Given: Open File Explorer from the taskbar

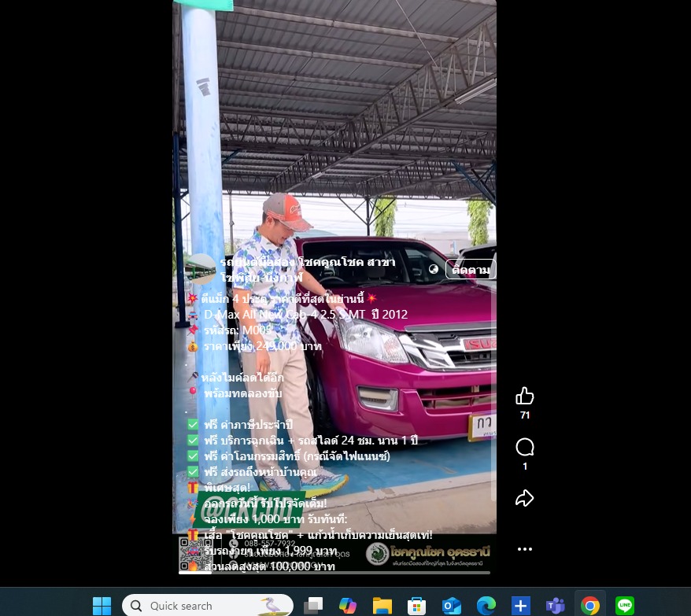Looking at the screenshot, I should [382, 606].
